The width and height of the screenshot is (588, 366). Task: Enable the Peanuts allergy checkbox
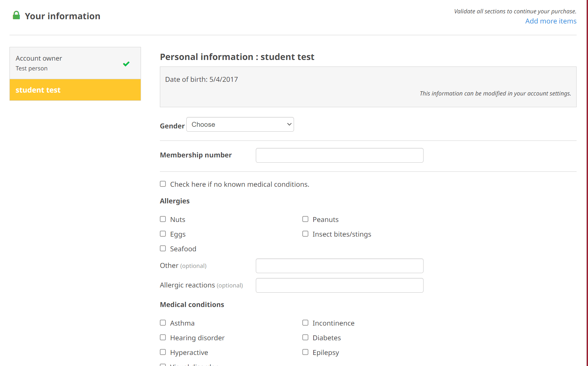305,219
